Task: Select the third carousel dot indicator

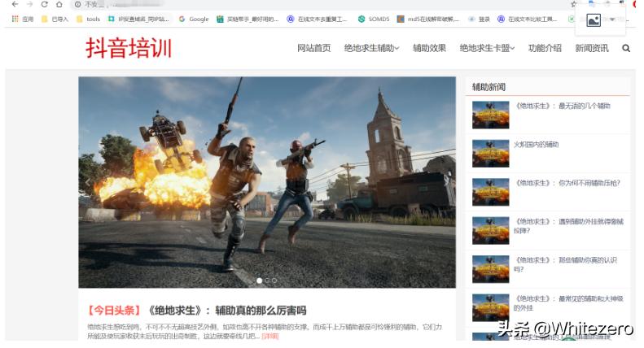Action: [274, 281]
